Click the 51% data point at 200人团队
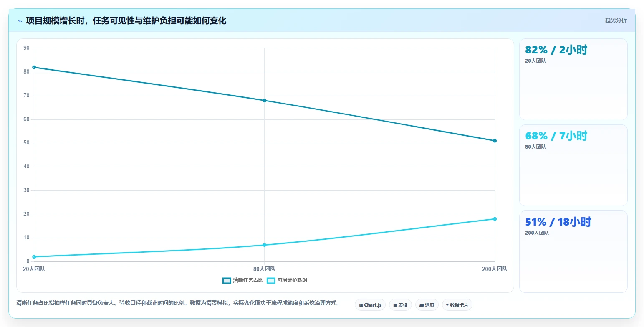The width and height of the screenshot is (644, 327). [x=495, y=141]
